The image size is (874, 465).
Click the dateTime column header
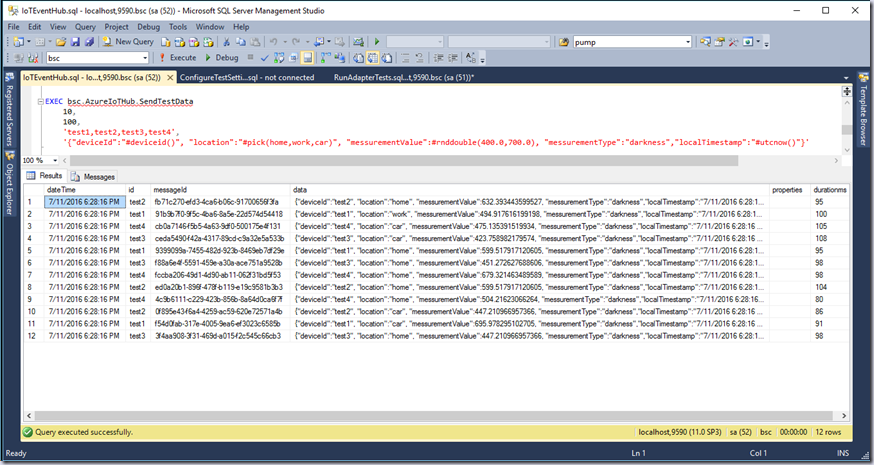85,190
